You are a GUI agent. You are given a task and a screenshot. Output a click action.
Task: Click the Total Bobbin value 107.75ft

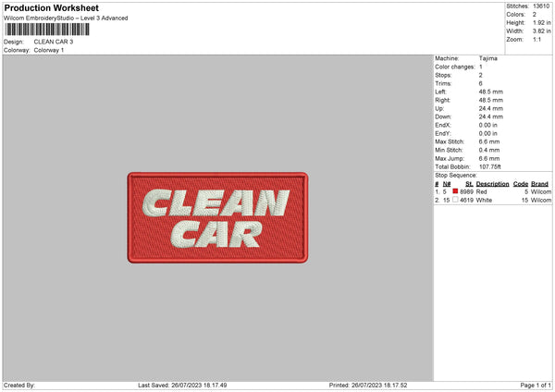coord(490,166)
